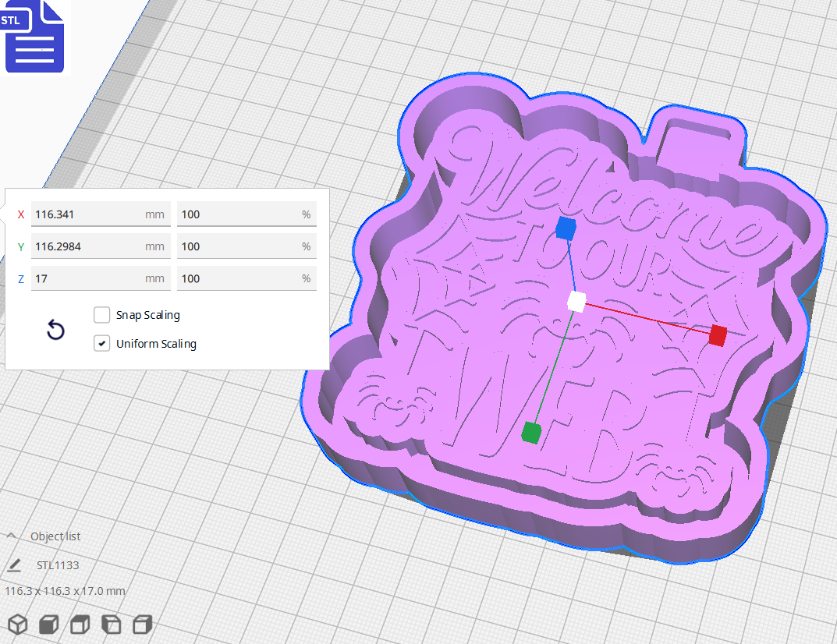
Task: Switch to the left side view icon
Action: (109, 625)
